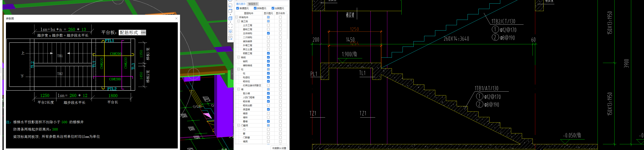Toggle the 加固图元 checkbox
The width and height of the screenshot is (644, 150).
(273, 8)
